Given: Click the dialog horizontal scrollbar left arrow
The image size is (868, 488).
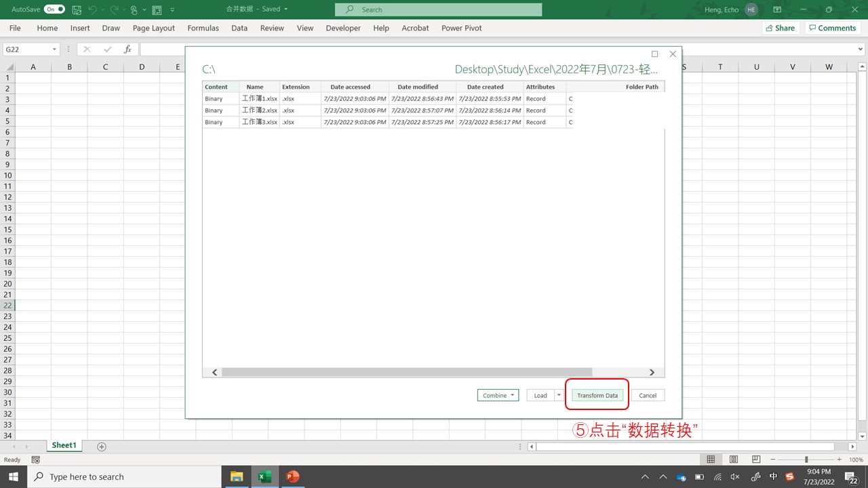Looking at the screenshot, I should [215, 372].
